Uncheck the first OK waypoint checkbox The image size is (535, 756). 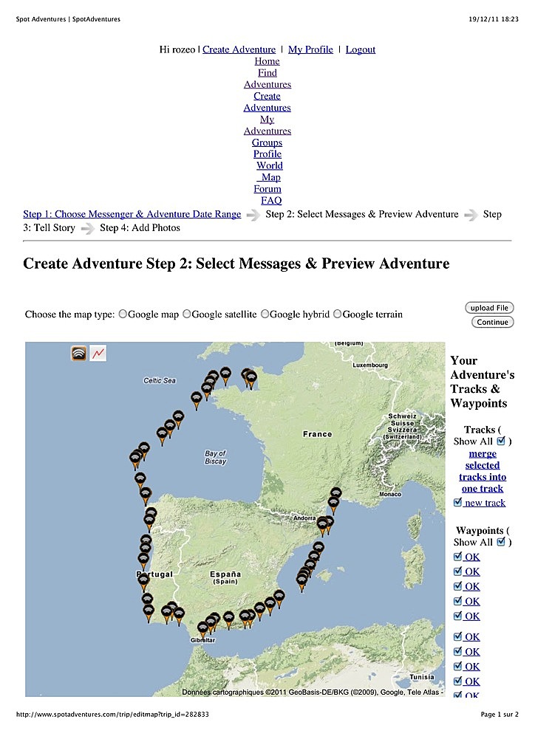pos(458,557)
